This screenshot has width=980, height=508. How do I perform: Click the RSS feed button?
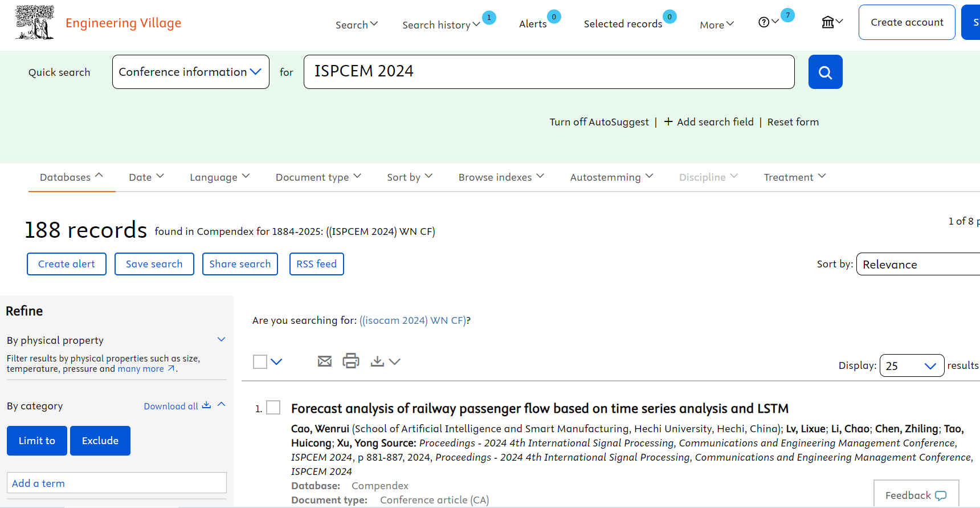coord(317,264)
